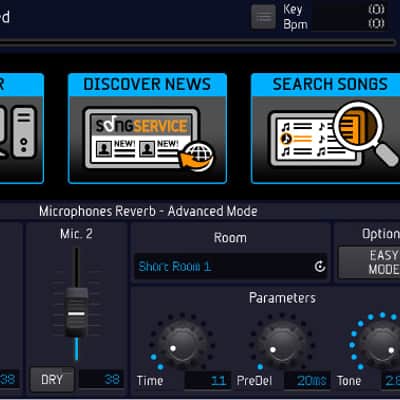Open the Search Songs magnifier tile
The image size is (400, 400).
point(326,128)
